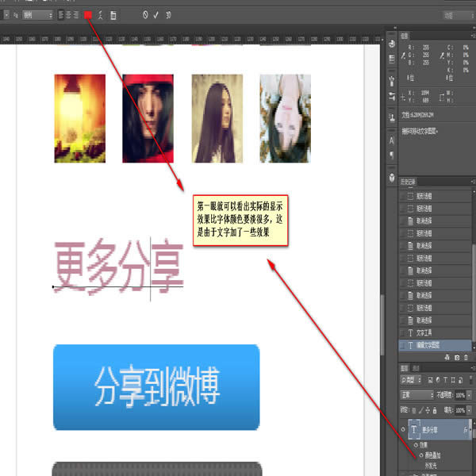Open the opacity slider arrow
This screenshot has width=476, height=476.
point(470,395)
